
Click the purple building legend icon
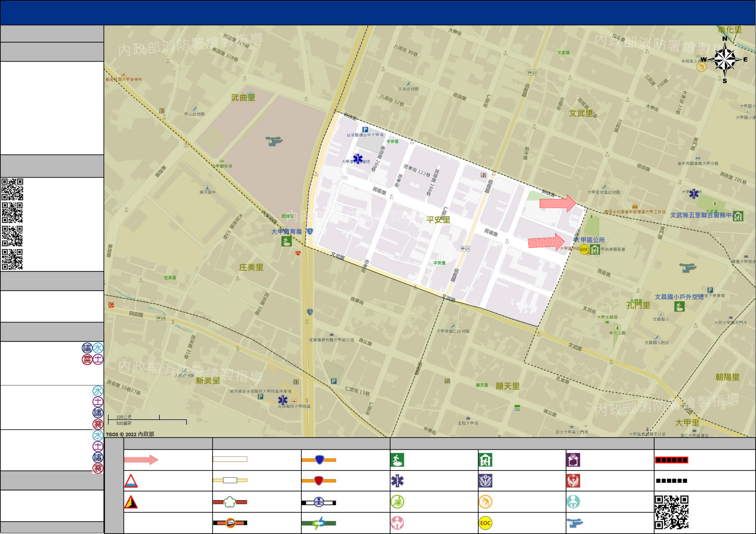coord(573,460)
